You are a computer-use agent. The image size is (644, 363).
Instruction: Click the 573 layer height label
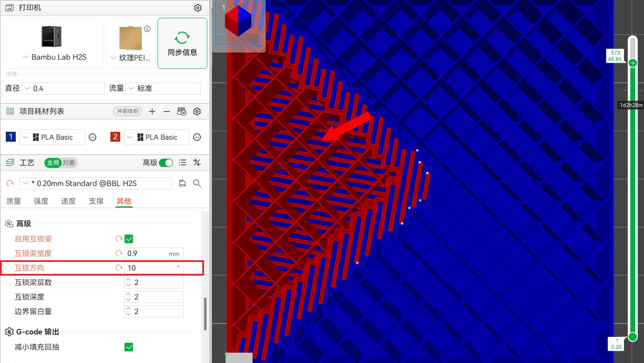615,56
